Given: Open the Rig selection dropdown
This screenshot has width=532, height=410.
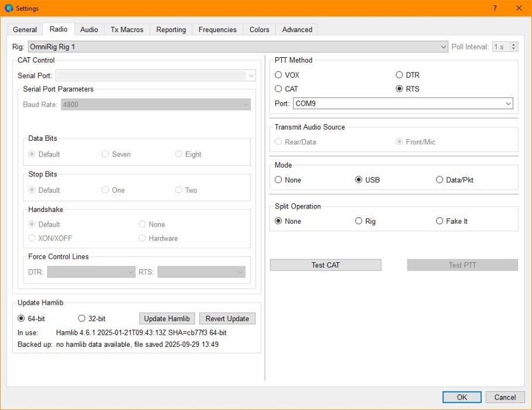Looking at the screenshot, I should pyautogui.click(x=443, y=47).
